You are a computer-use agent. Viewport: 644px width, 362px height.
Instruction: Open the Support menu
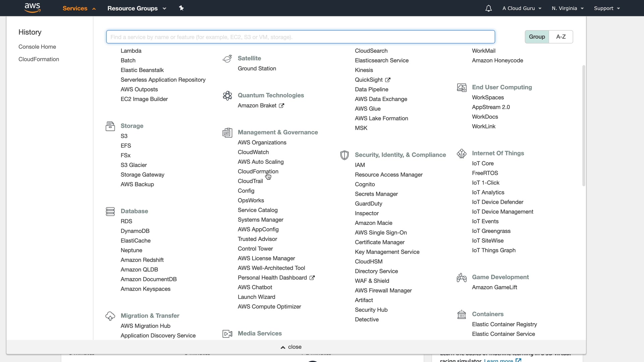[606, 8]
